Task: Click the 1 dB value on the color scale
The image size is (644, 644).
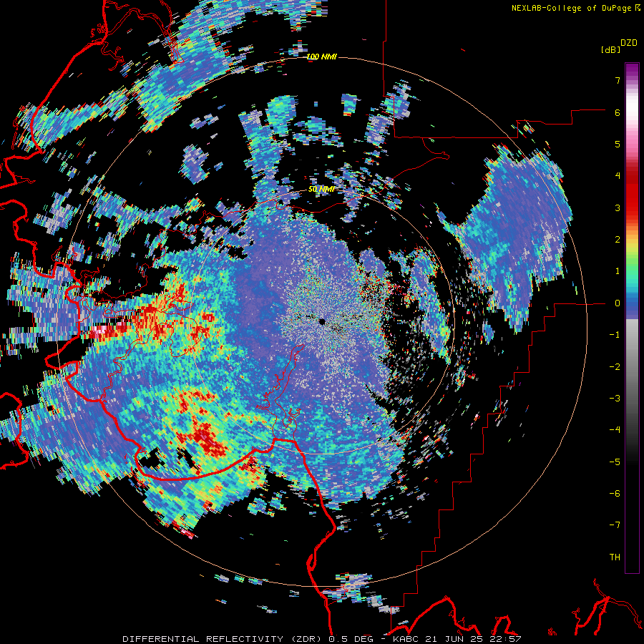Action: click(618, 271)
